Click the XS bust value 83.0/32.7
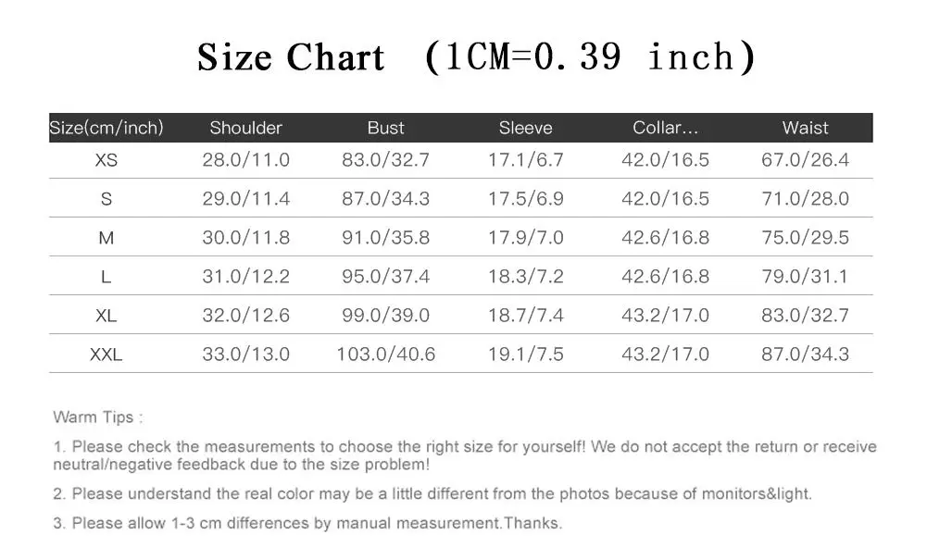Screen dimensions: 927x560 pos(385,160)
